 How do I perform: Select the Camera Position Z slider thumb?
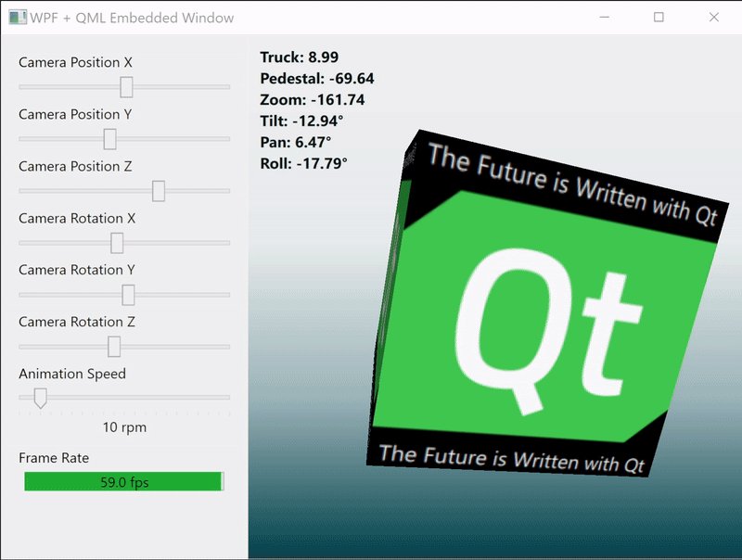(x=159, y=191)
